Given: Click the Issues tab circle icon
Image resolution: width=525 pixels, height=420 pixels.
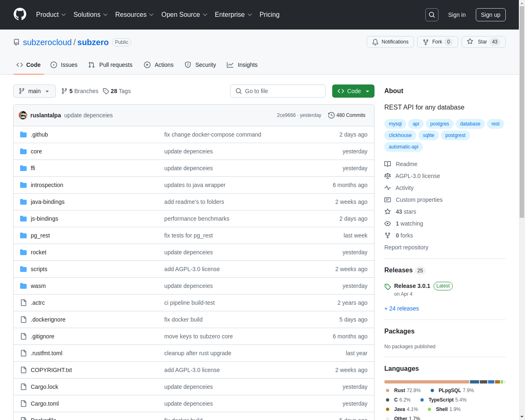Looking at the screenshot, I should coord(54,65).
